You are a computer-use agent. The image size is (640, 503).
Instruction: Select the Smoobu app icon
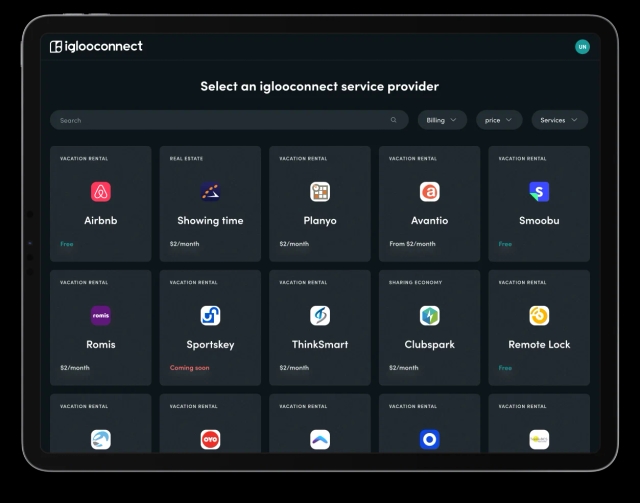(539, 192)
